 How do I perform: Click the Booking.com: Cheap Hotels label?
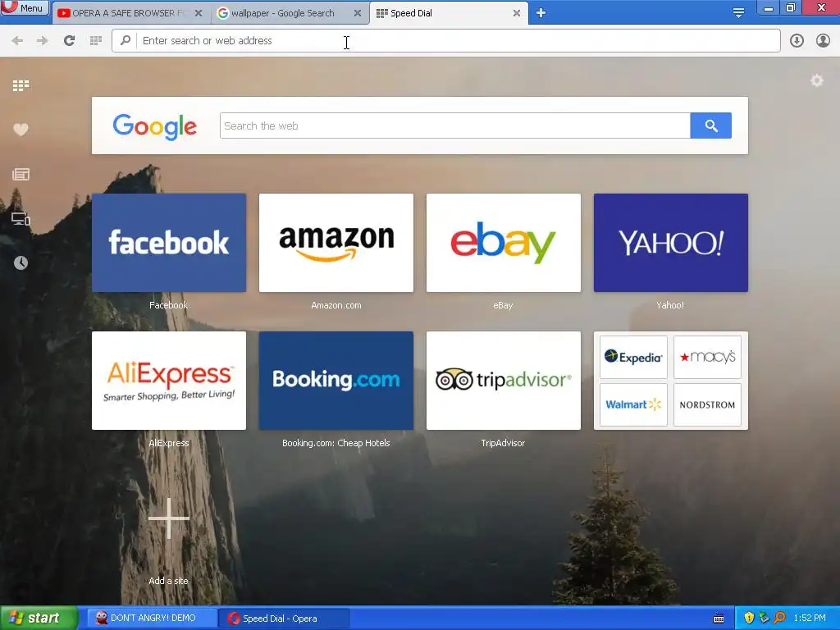[x=336, y=443]
